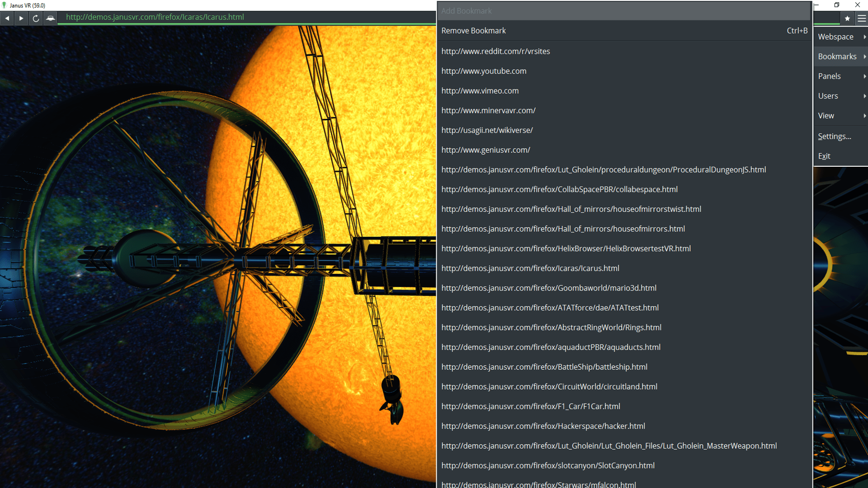Select Remove Bookmark in the Bookmarks menu
This screenshot has width=868, height=488.
tap(473, 31)
